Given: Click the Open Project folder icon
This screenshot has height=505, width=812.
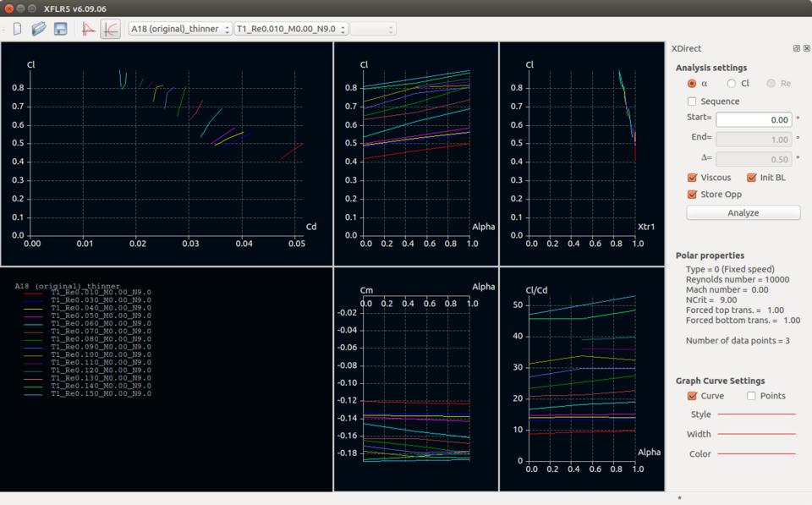Looking at the screenshot, I should click(x=39, y=29).
